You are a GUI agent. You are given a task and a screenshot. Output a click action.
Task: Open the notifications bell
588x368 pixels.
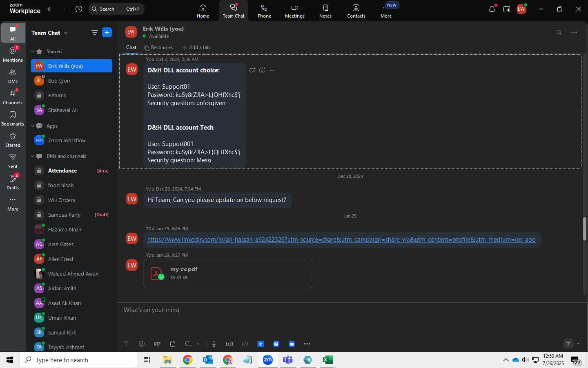pyautogui.click(x=492, y=9)
